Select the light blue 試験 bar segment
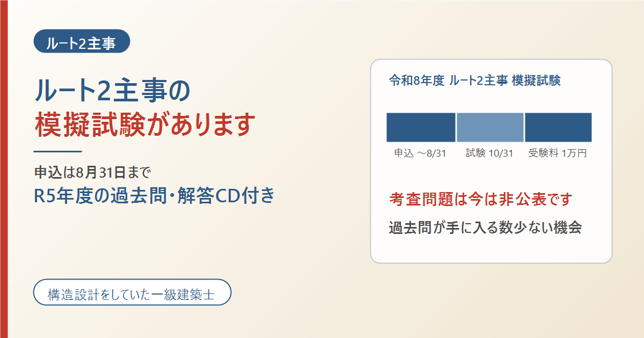 (x=490, y=127)
